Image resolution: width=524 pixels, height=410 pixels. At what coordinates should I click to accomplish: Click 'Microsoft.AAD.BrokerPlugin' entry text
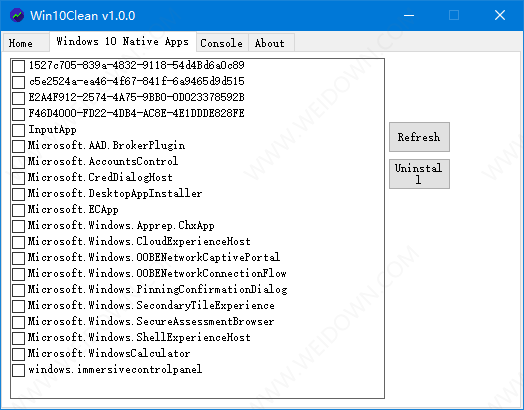[x=107, y=145]
